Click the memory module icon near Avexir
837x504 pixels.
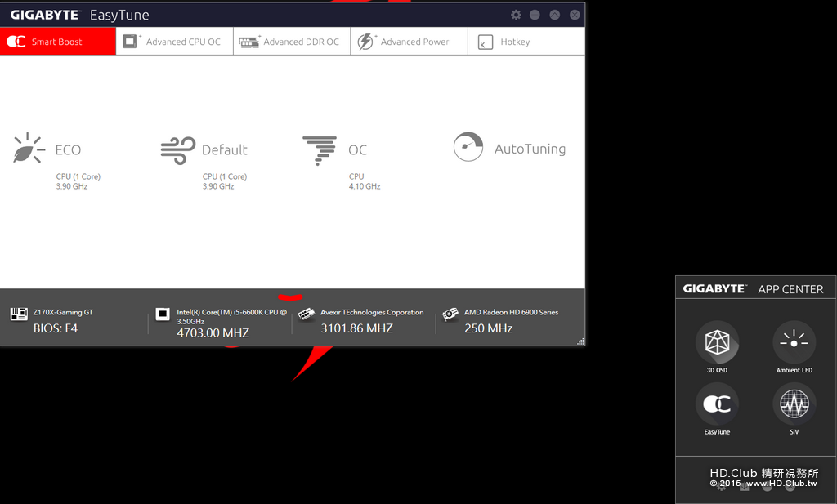[307, 314]
